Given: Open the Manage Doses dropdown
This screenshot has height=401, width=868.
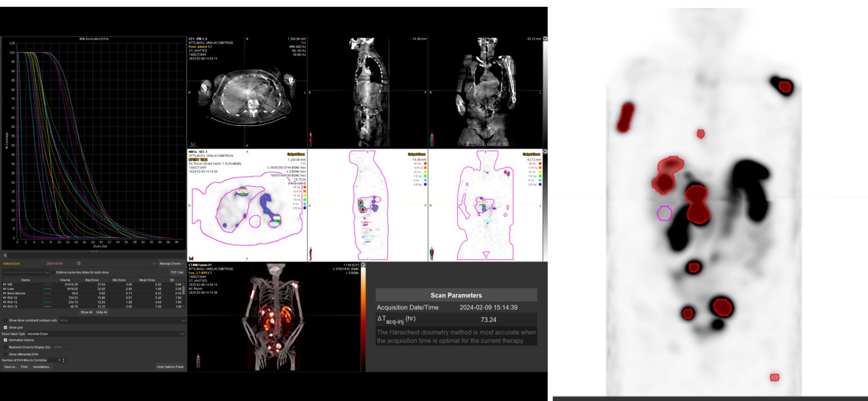Looking at the screenshot, I should [171, 264].
